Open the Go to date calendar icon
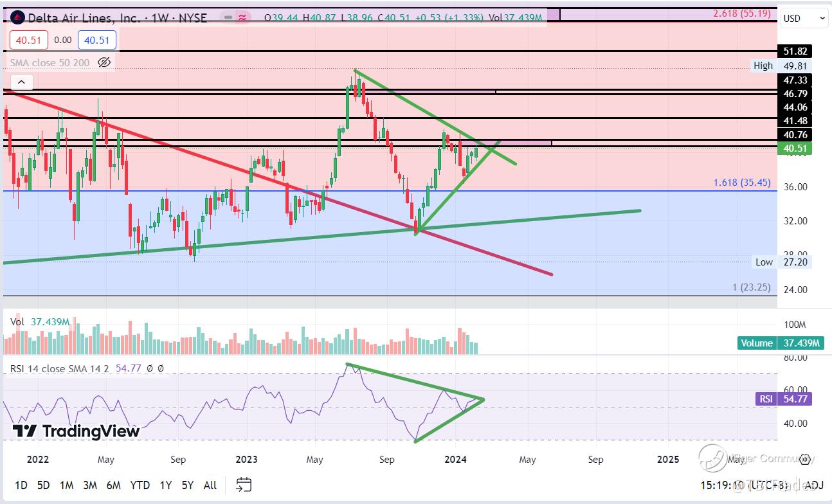The height and width of the screenshot is (504, 832). tap(244, 484)
